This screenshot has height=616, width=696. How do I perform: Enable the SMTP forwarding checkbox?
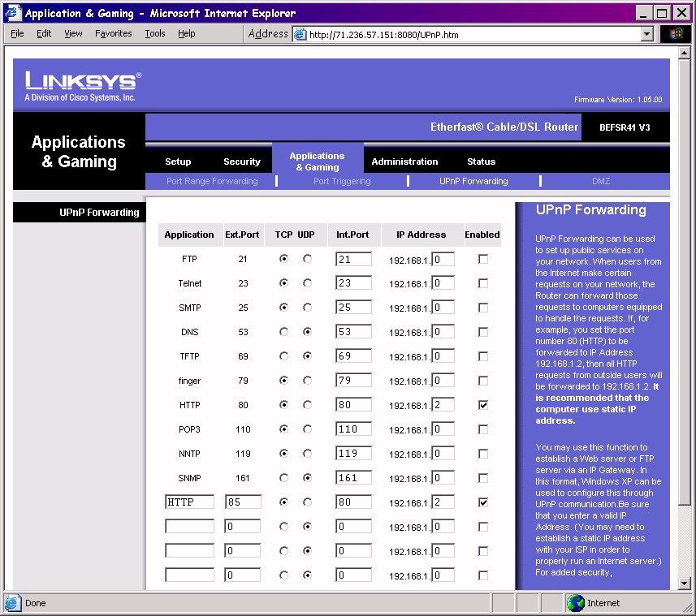483,308
